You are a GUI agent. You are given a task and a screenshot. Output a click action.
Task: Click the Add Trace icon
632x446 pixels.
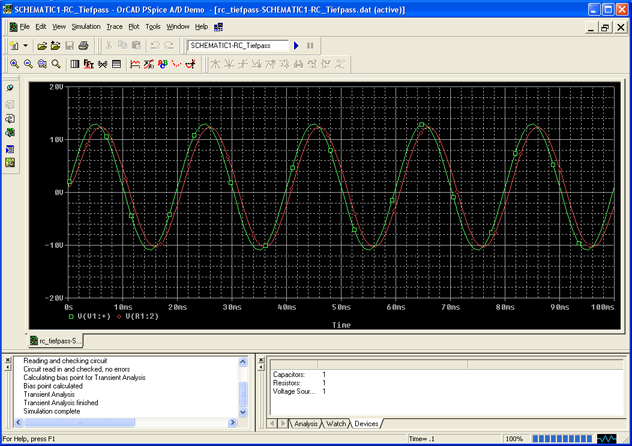pyautogui.click(x=136, y=64)
